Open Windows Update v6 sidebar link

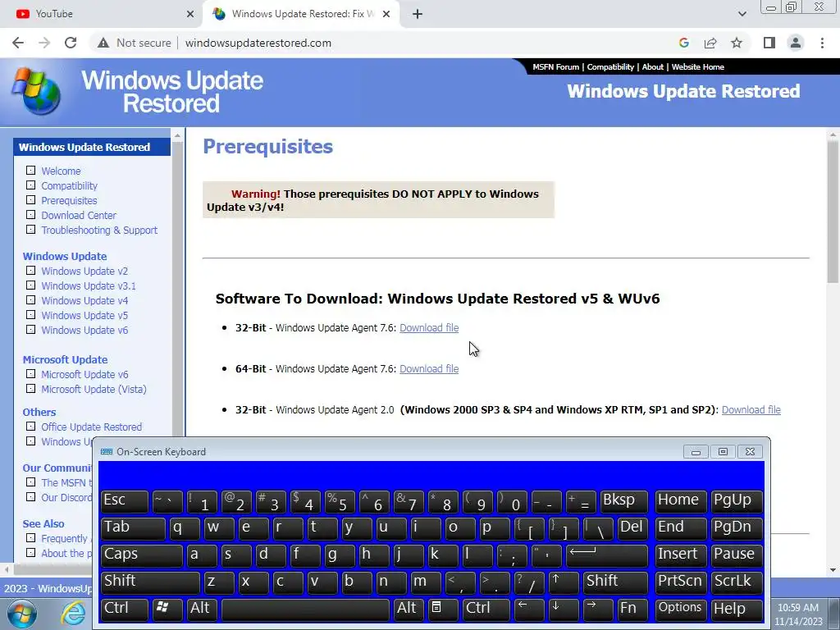84,331
